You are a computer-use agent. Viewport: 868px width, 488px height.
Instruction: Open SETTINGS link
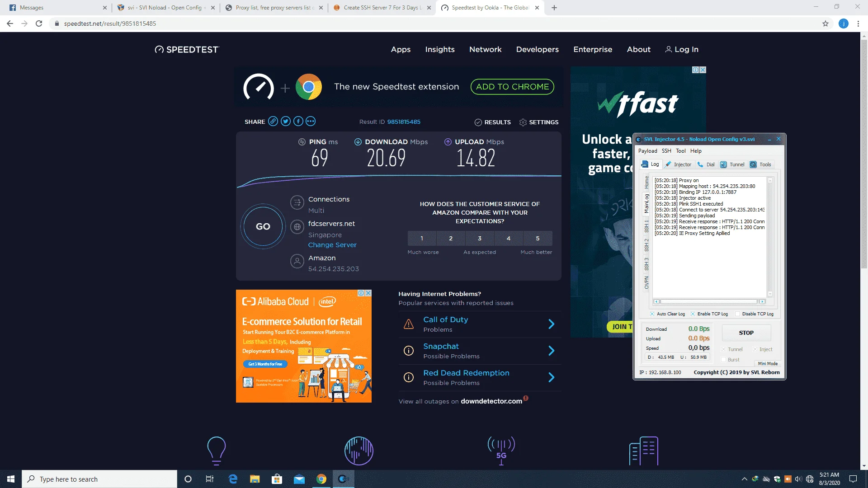(x=539, y=122)
